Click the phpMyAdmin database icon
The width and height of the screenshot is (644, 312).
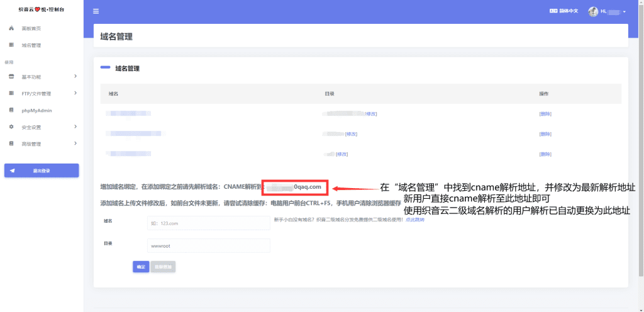pos(11,110)
